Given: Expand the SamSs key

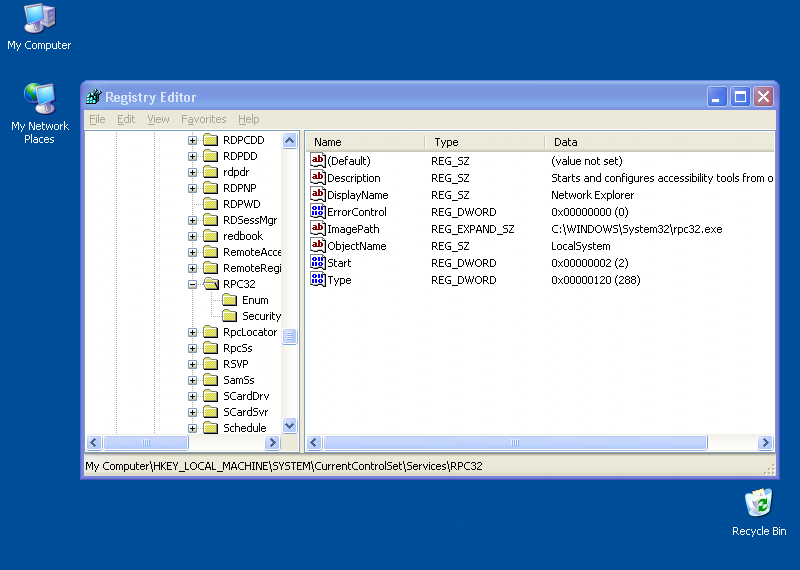Looking at the screenshot, I should [x=192, y=380].
